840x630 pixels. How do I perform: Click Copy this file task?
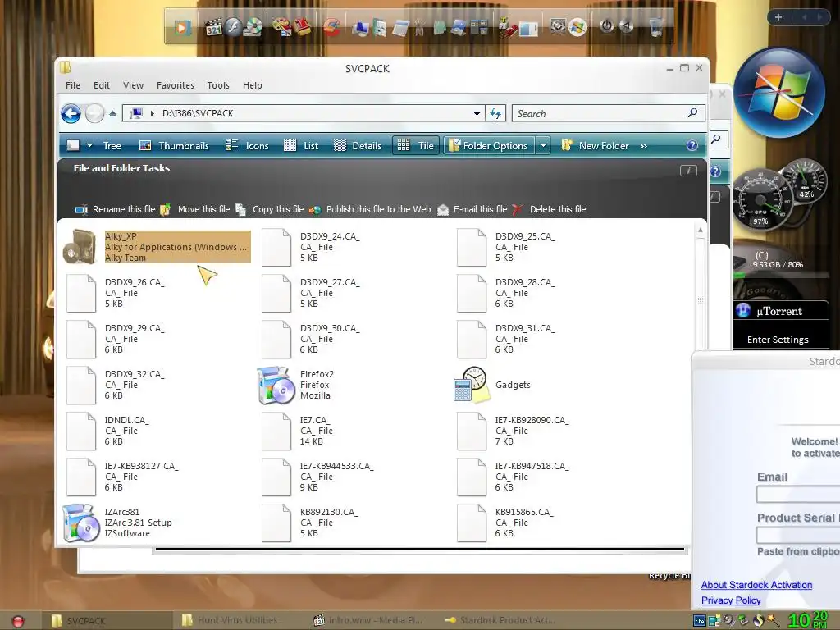pos(270,209)
